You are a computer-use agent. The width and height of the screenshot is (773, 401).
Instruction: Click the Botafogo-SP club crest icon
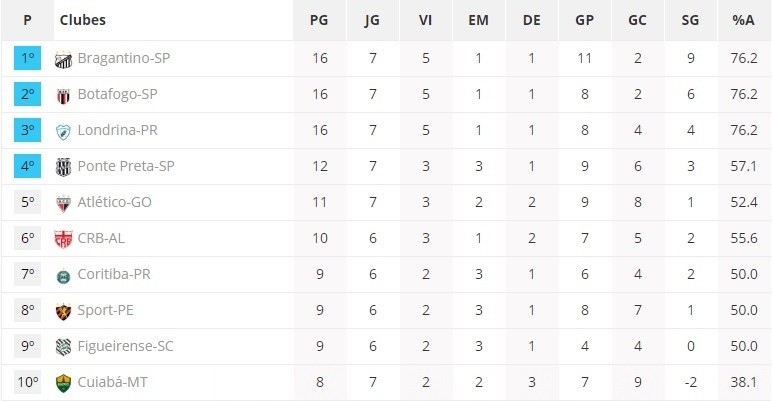[x=63, y=95]
